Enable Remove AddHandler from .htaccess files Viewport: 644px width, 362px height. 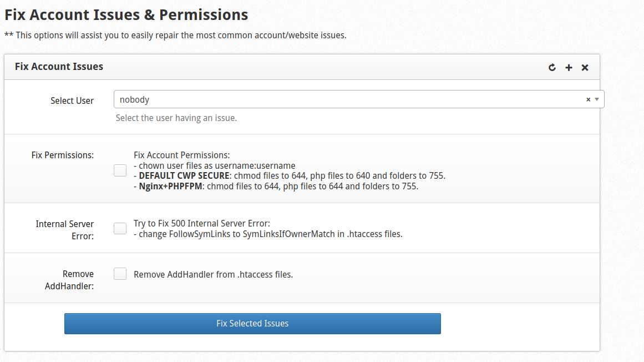coord(120,274)
